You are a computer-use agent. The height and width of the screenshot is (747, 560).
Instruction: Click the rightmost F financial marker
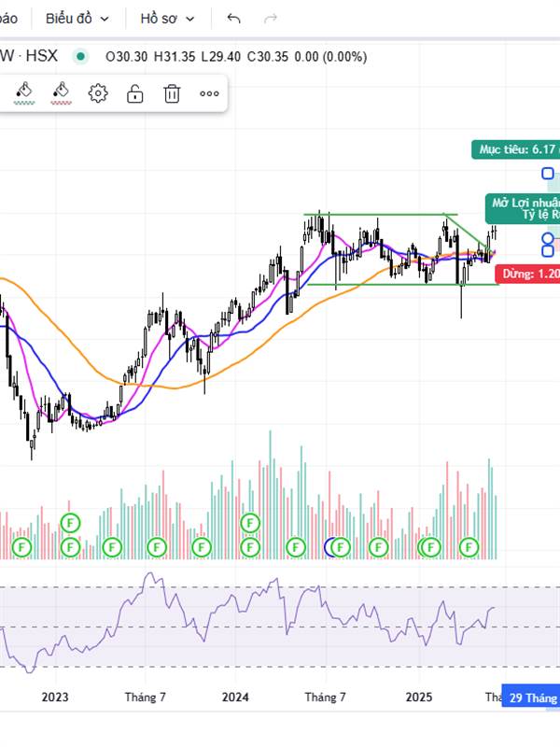pyautogui.click(x=469, y=547)
